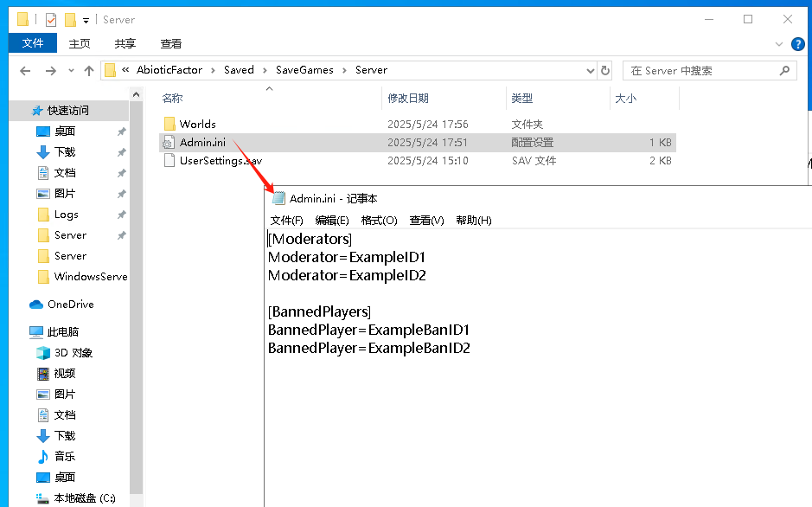Open quick access toolbar customize dropdown
The image size is (812, 507).
tap(86, 20)
